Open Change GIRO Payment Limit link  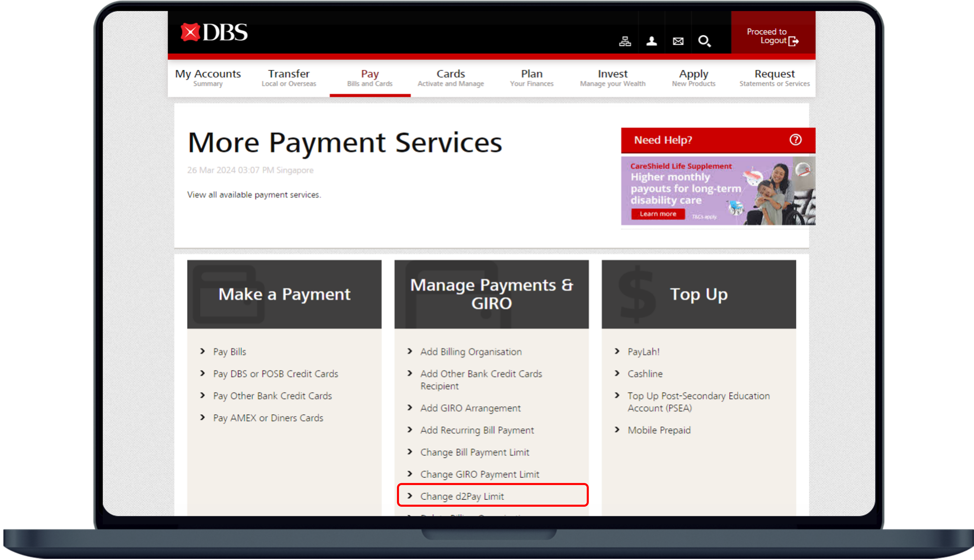(x=479, y=474)
